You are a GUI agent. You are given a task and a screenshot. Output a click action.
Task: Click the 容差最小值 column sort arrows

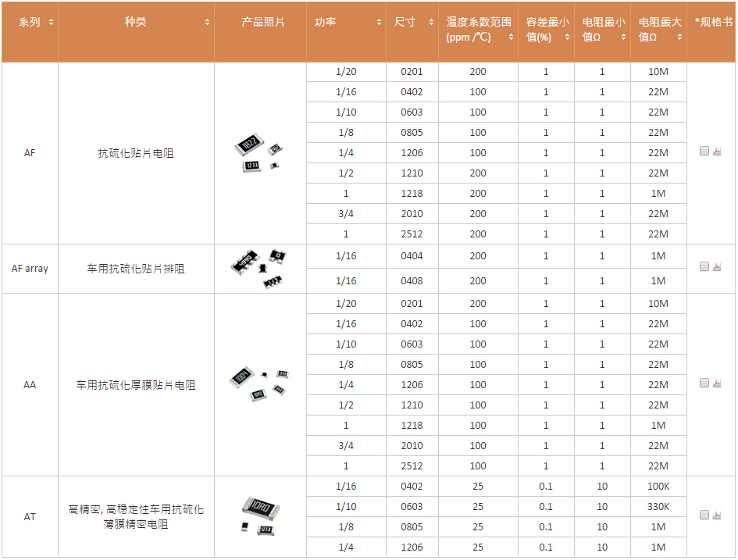tap(567, 37)
